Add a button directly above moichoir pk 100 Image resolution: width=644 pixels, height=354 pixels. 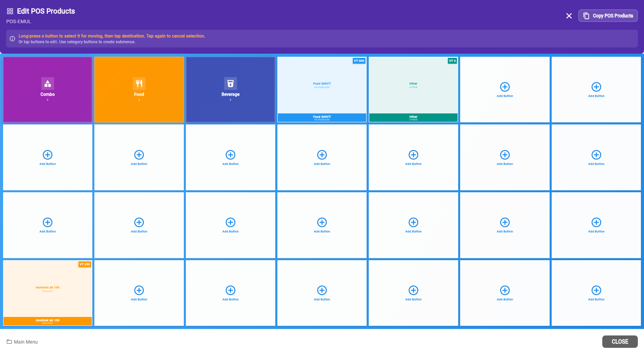[x=48, y=225]
